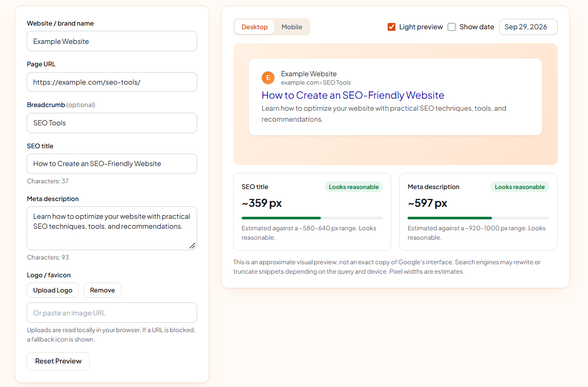The width and height of the screenshot is (588, 387).
Task: Focus the Page URL input field
Action: point(112,82)
